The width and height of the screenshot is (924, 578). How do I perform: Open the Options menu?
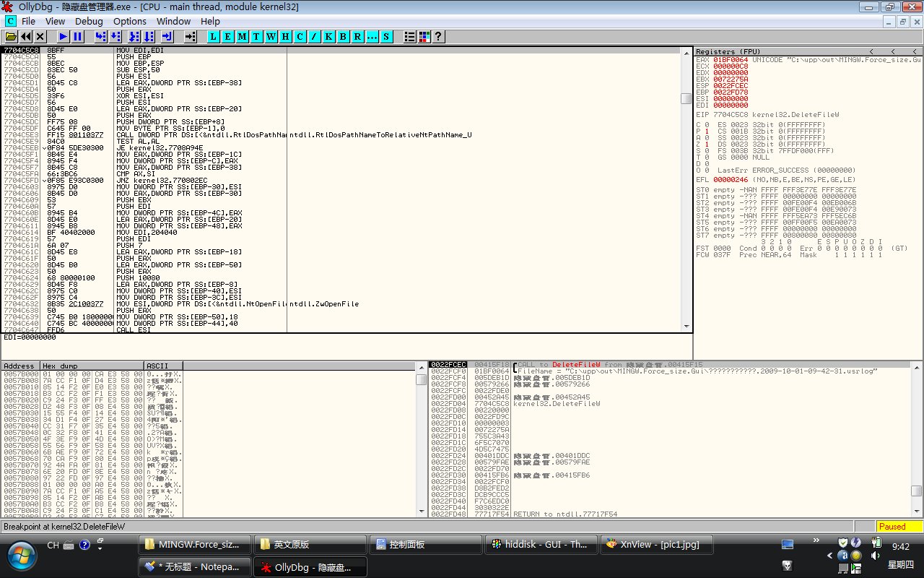click(129, 22)
